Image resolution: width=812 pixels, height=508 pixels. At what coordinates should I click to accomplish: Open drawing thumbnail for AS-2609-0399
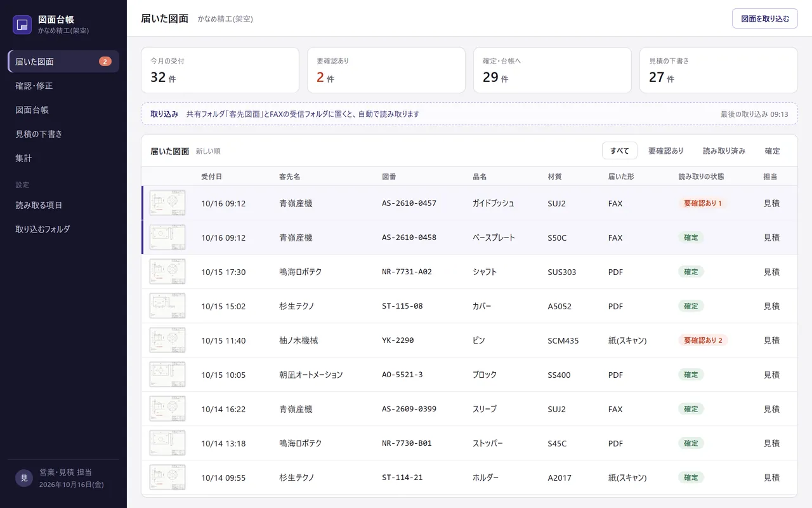pos(167,409)
